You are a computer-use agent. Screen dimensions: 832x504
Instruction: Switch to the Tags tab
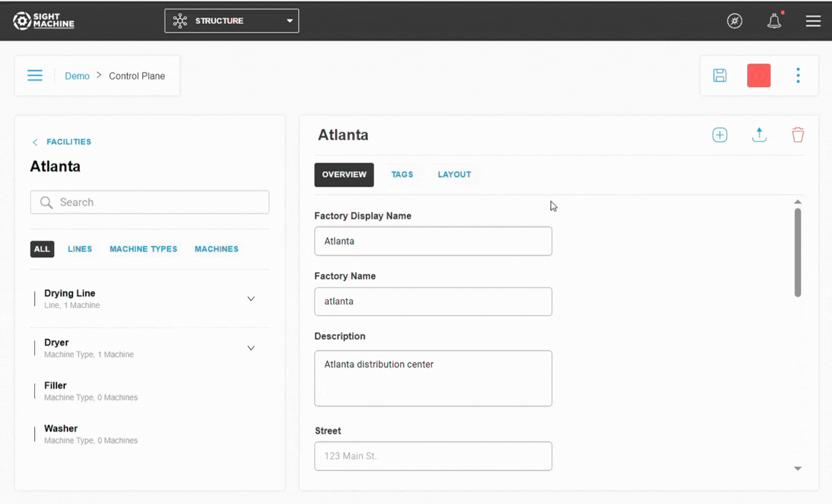coord(402,175)
